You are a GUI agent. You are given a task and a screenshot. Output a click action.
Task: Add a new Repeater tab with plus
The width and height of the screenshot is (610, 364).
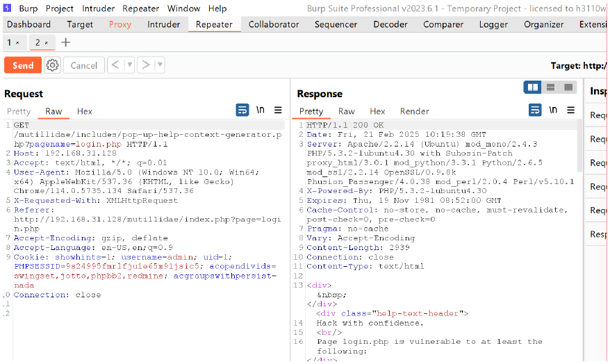pos(66,42)
